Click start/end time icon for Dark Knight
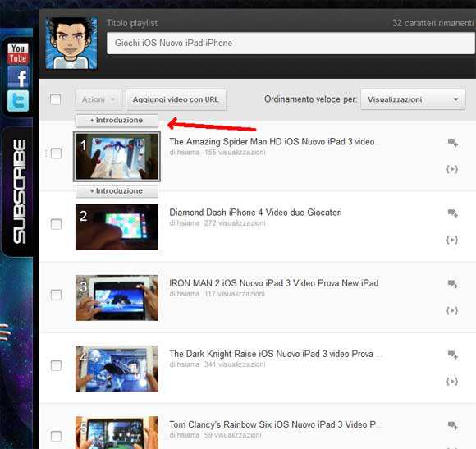Viewport: 476px width, 449px height. click(x=452, y=382)
